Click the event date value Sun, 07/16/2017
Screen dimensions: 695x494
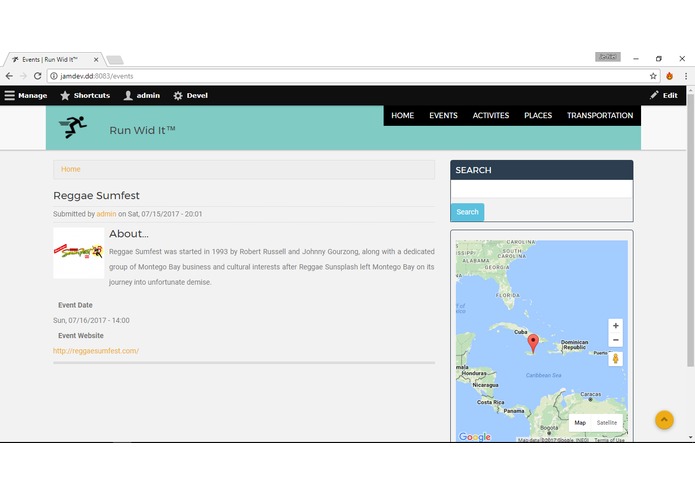click(91, 320)
